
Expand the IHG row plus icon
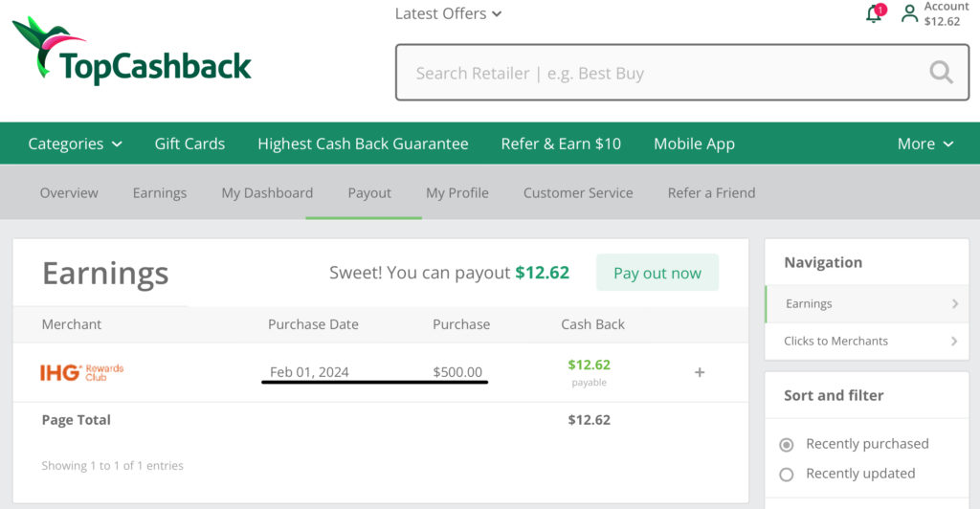[x=700, y=372]
